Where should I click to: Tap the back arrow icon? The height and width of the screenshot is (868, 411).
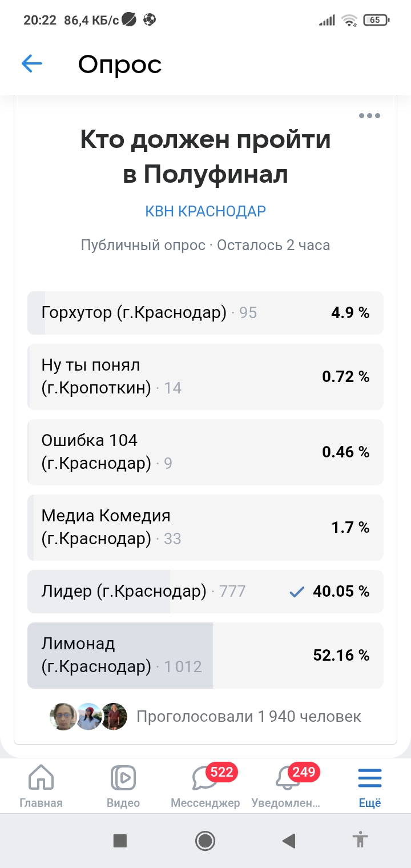point(32,64)
